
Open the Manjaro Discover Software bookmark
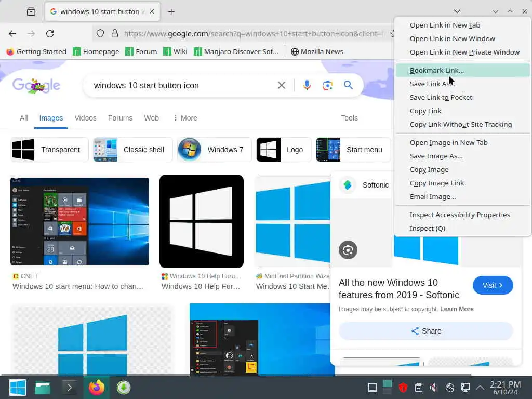(236, 51)
